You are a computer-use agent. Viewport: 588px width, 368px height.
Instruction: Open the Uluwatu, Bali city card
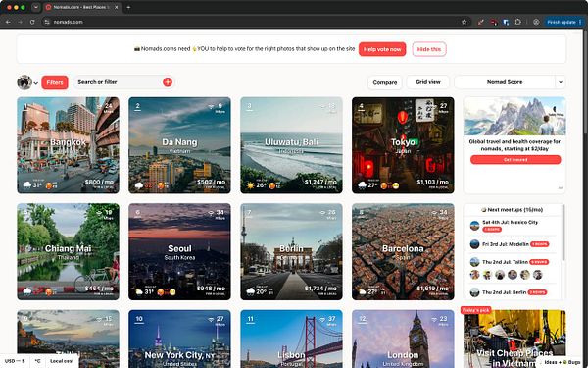pos(291,145)
